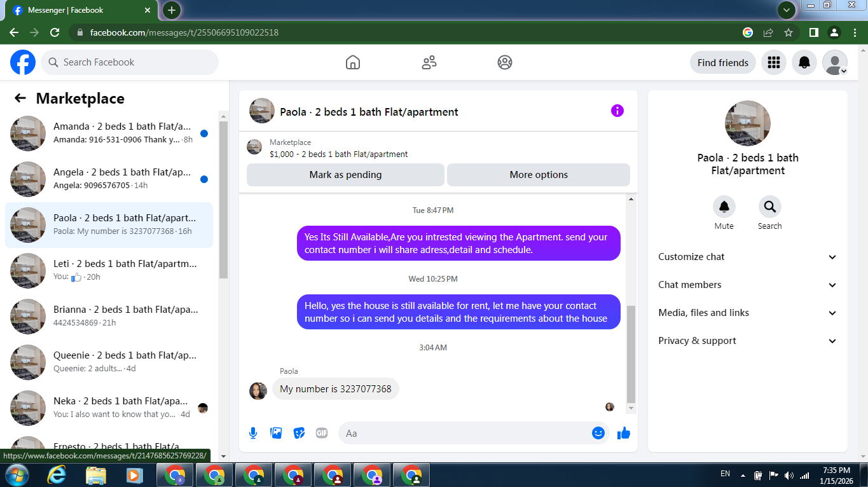
Task: Open Brianna's conversation
Action: click(109, 317)
